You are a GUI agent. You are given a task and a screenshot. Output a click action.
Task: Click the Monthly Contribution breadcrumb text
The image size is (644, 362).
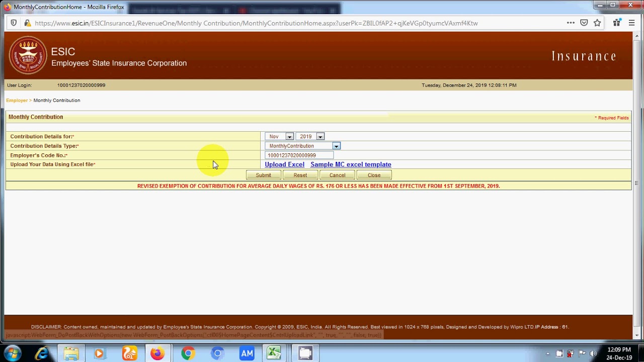(x=57, y=100)
